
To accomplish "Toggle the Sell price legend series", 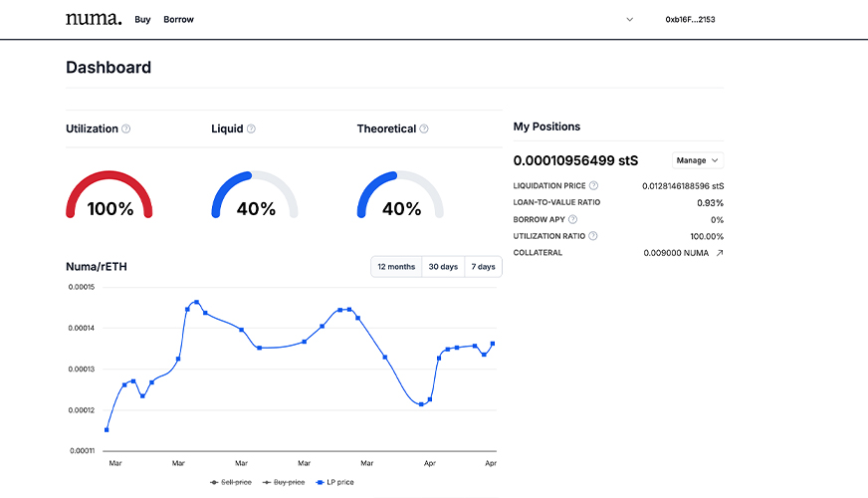I will coord(232,482).
